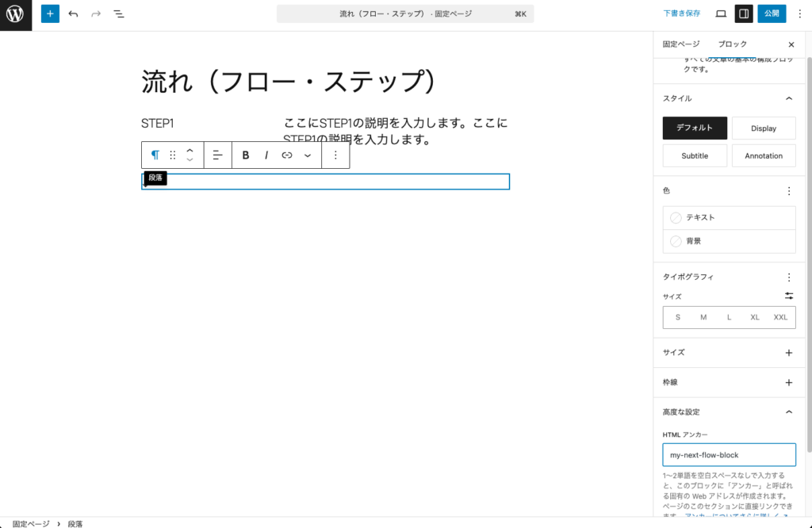Collapse the 高度な設定 section
This screenshot has height=528, width=812.
click(x=788, y=411)
